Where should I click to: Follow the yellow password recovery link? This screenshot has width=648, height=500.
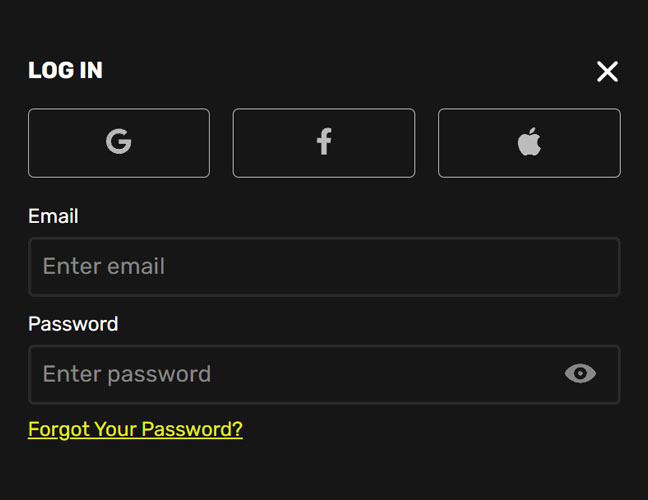click(x=135, y=429)
